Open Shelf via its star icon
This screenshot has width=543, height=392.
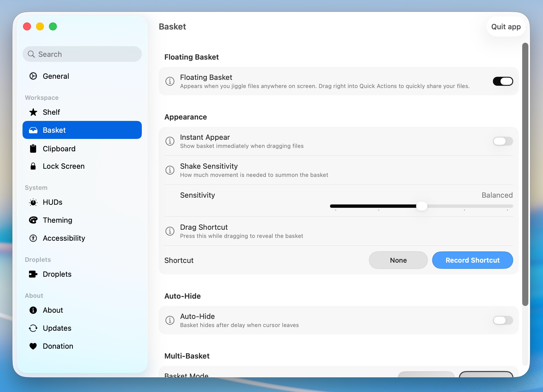click(x=33, y=112)
